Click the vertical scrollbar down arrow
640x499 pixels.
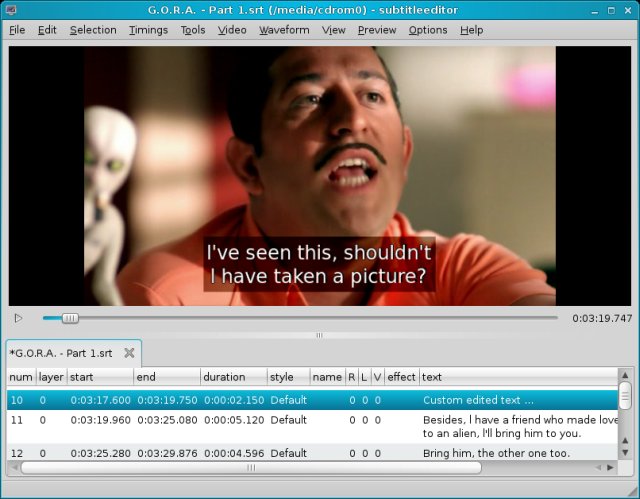(625, 452)
